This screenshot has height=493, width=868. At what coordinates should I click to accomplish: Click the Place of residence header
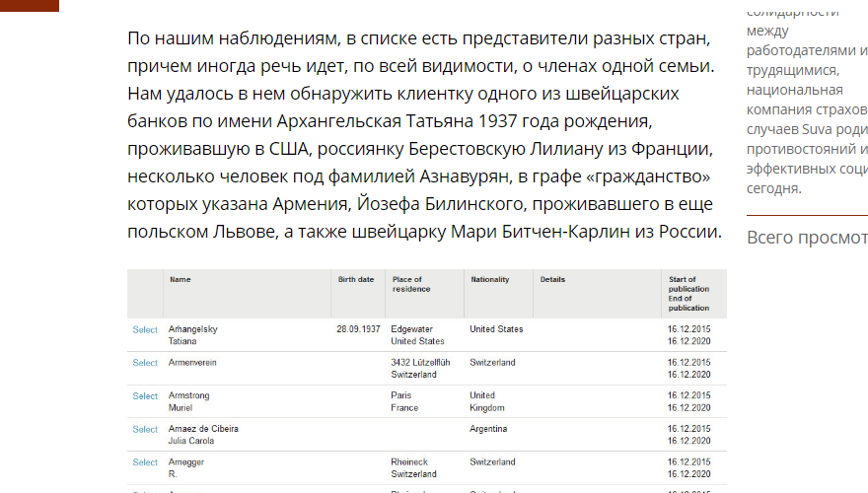click(x=411, y=285)
